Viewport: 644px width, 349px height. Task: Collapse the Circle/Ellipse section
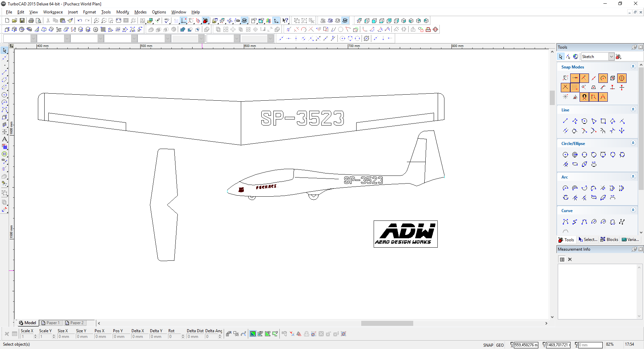click(x=633, y=143)
